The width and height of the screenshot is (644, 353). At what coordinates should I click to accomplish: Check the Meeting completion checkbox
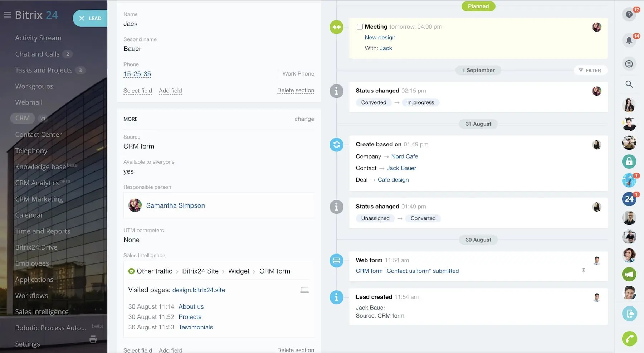tap(360, 27)
